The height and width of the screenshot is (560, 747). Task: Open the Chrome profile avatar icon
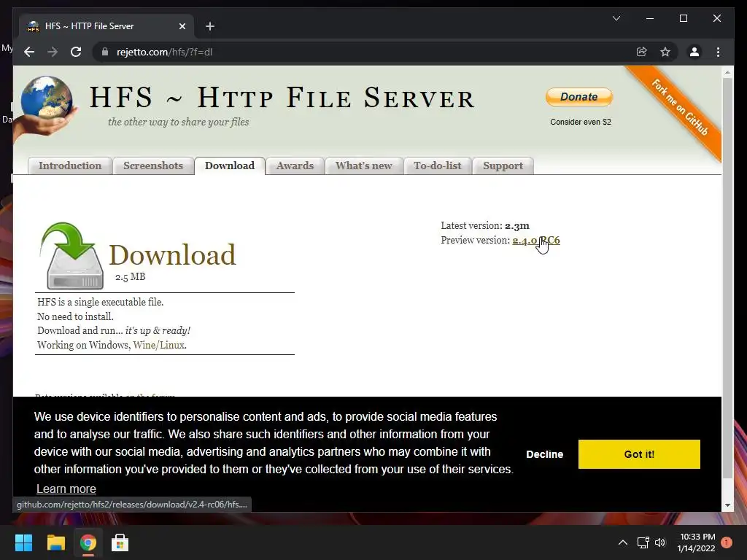point(694,52)
